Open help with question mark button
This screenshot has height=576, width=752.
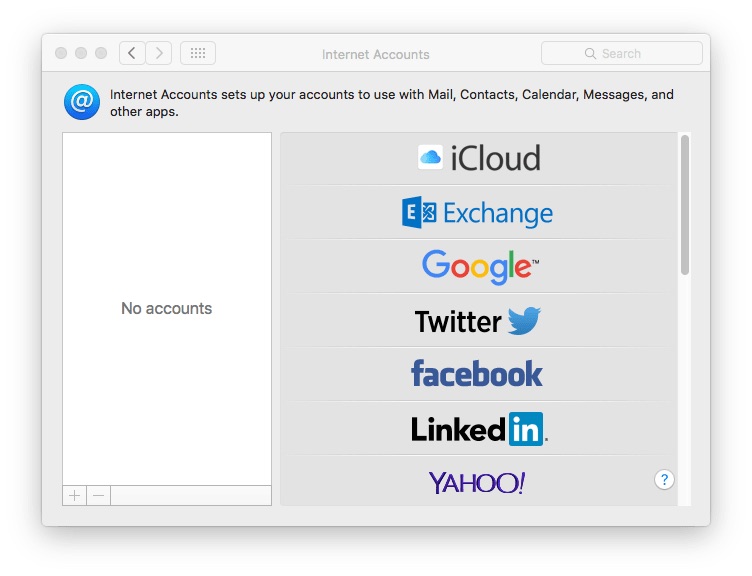click(x=664, y=479)
